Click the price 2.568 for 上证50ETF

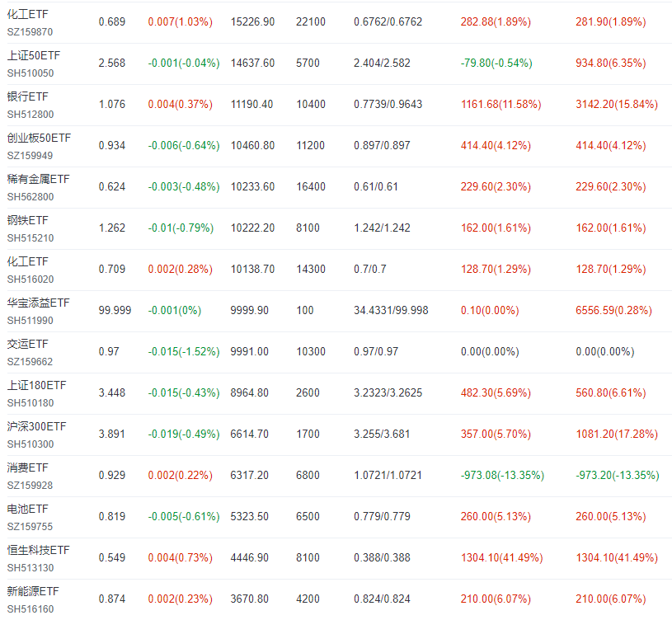coord(112,63)
